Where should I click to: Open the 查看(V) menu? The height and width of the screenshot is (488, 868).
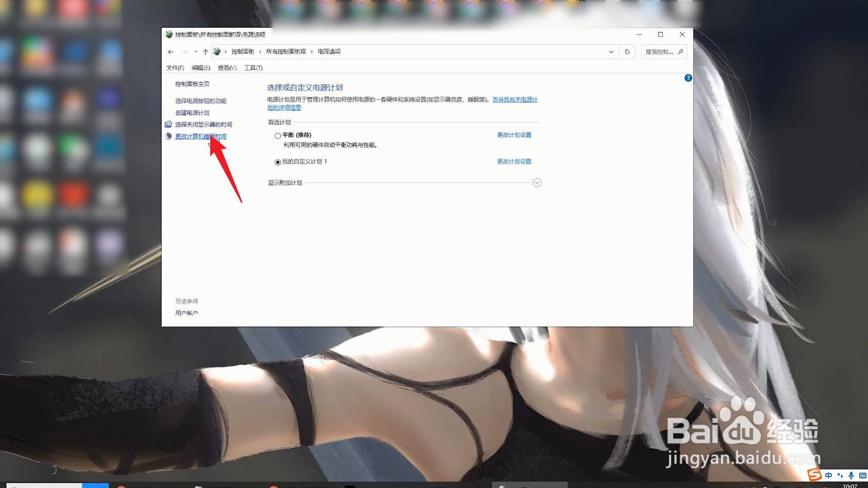[227, 68]
